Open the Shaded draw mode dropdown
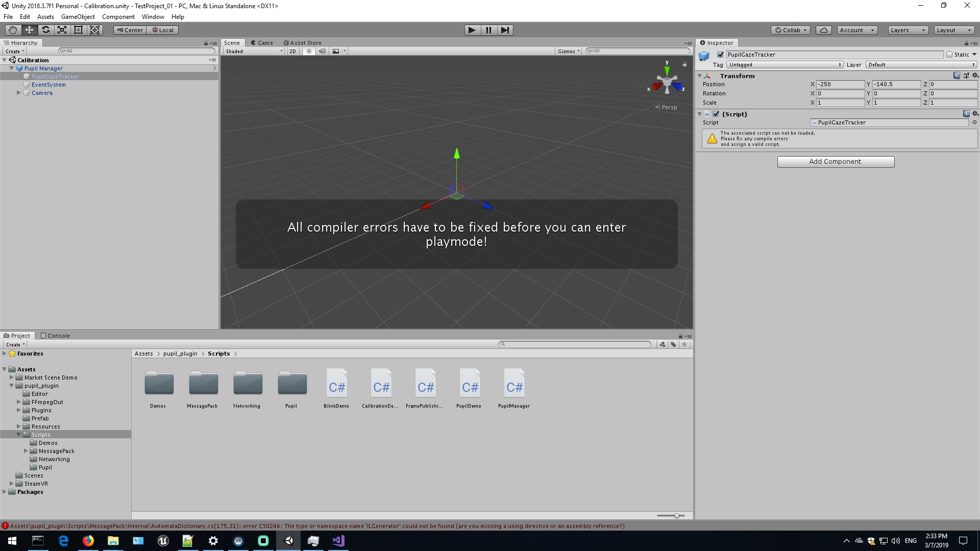 pos(254,51)
